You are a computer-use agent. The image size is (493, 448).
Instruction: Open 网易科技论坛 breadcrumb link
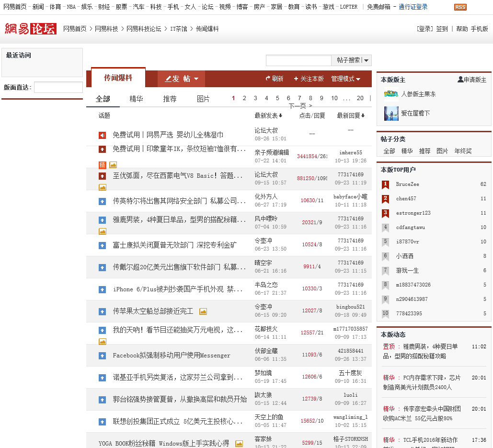(x=144, y=29)
